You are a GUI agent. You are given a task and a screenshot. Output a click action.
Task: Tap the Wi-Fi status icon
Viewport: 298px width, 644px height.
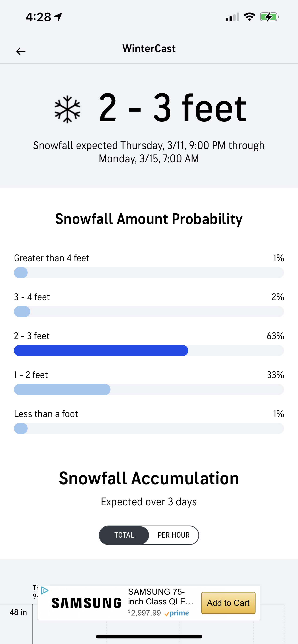(x=249, y=17)
